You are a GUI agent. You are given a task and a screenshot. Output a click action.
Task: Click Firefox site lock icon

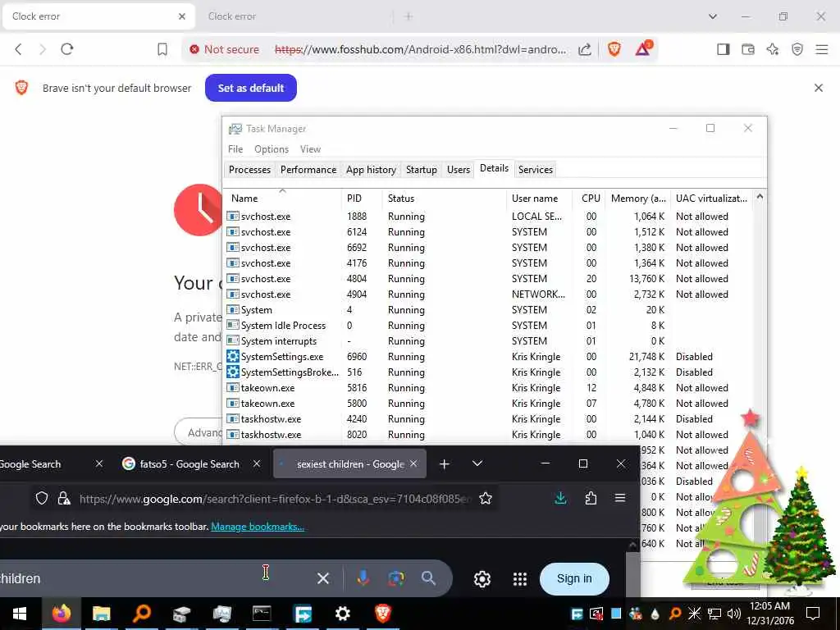tap(64, 499)
